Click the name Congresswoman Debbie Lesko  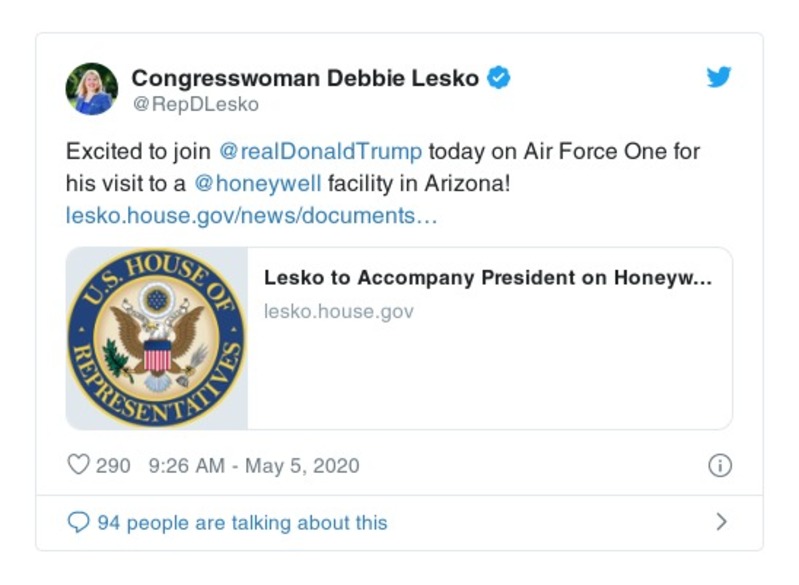pyautogui.click(x=305, y=78)
